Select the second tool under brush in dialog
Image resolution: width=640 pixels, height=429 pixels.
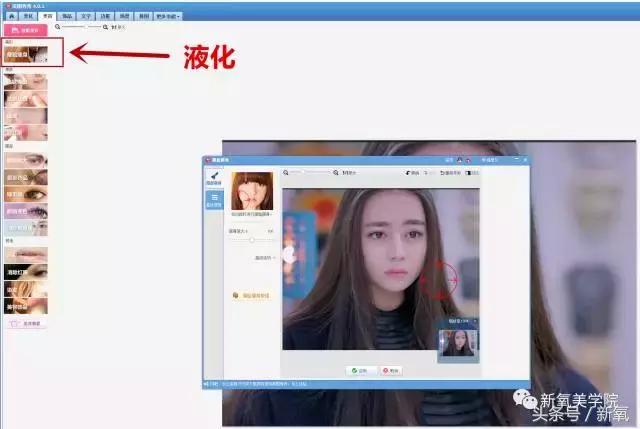pos(215,199)
